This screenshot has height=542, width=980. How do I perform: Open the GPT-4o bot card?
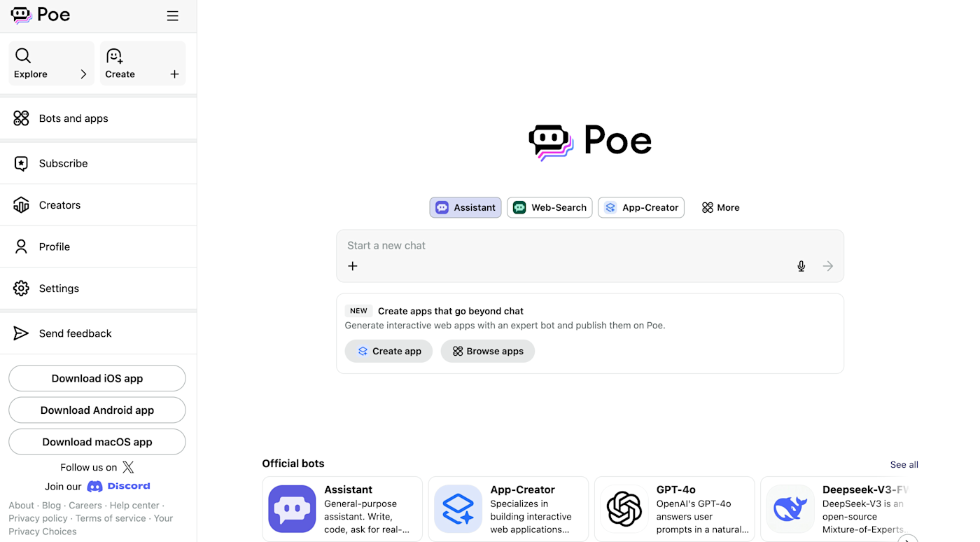click(674, 509)
